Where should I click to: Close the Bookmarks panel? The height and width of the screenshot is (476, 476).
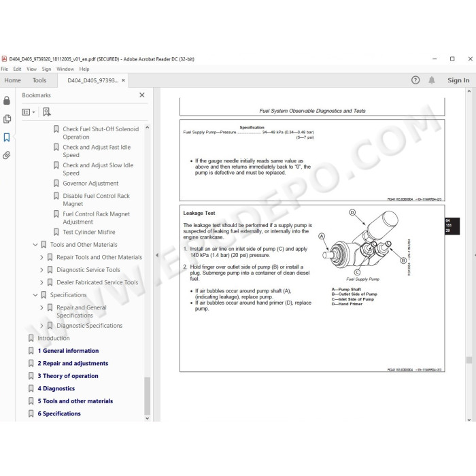pyautogui.click(x=141, y=95)
